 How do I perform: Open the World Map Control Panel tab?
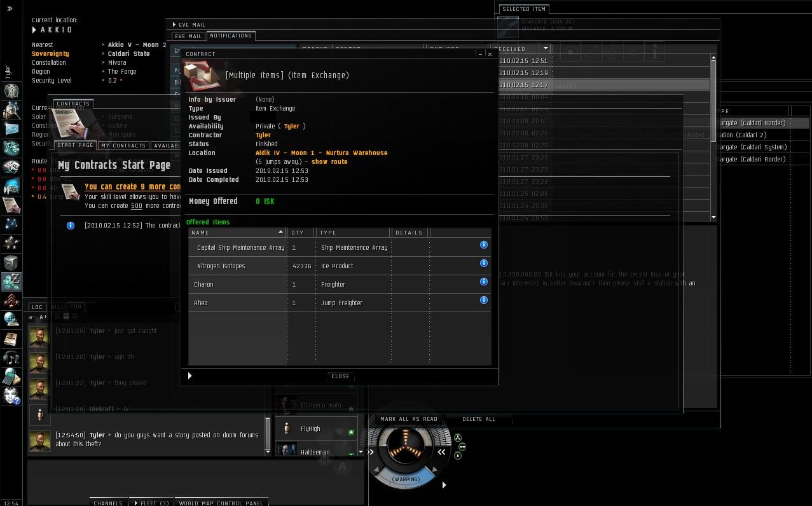click(x=221, y=503)
